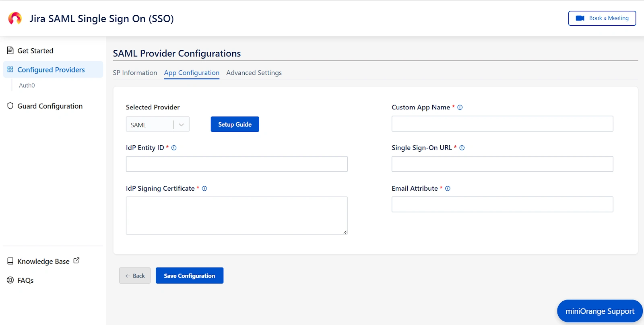Open the Advanced Settings tab
The height and width of the screenshot is (325, 644).
coord(254,73)
